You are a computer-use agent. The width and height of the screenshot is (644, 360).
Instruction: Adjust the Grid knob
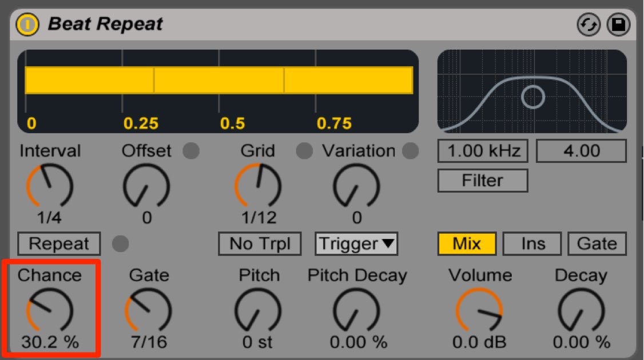258,185
